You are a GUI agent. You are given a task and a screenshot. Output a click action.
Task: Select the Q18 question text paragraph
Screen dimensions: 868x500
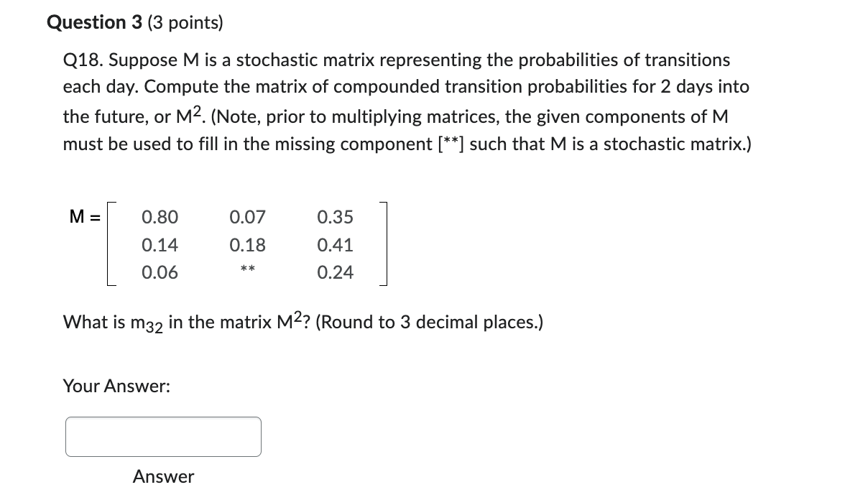pos(407,101)
